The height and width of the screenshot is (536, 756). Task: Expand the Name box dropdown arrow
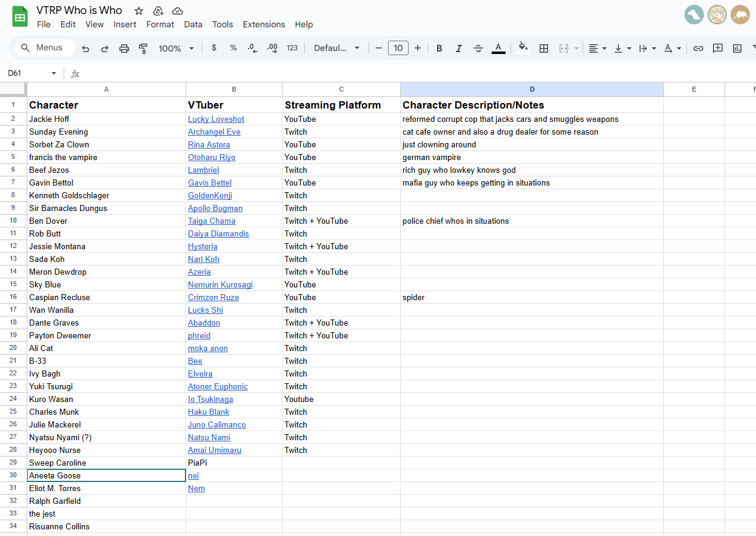[53, 73]
